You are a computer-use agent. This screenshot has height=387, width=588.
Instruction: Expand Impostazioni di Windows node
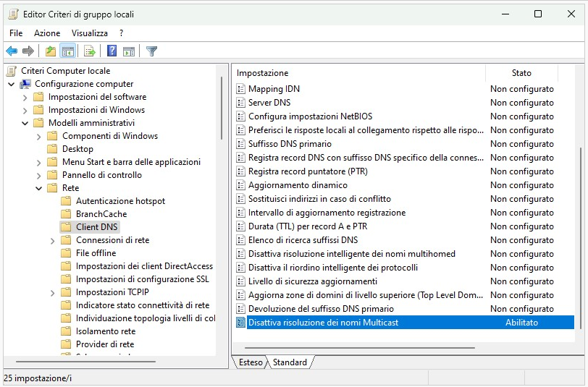coord(25,111)
